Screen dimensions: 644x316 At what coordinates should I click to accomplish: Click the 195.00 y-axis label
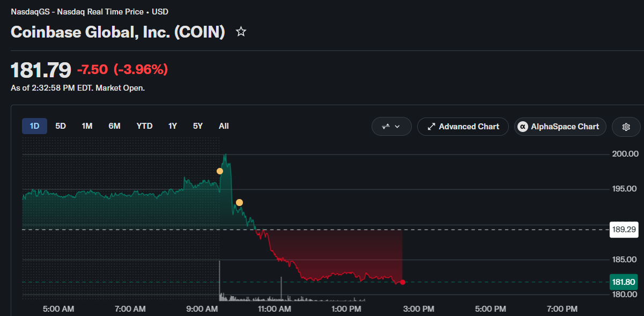click(624, 189)
